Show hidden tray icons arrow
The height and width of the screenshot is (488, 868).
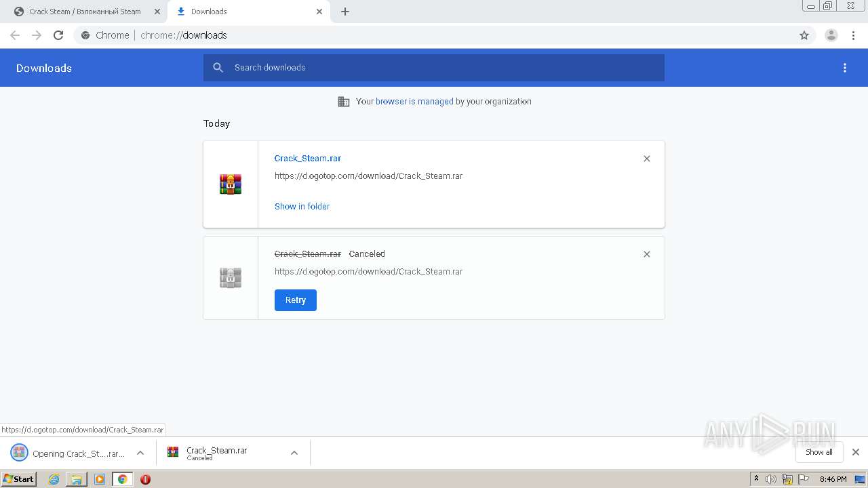756,479
